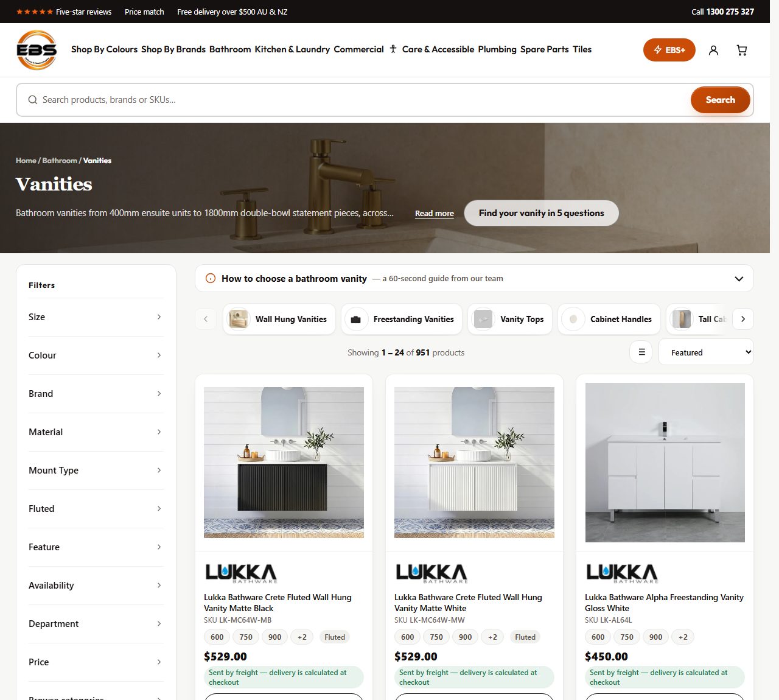Expand the vanity buying guide panel
This screenshot has width=779, height=700.
pos(474,278)
